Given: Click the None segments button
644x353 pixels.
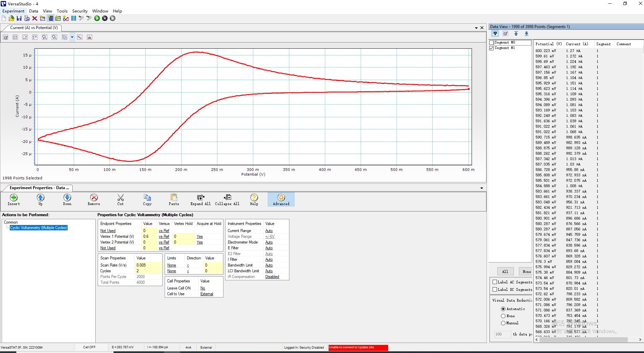Looking at the screenshot, I should (526, 271).
